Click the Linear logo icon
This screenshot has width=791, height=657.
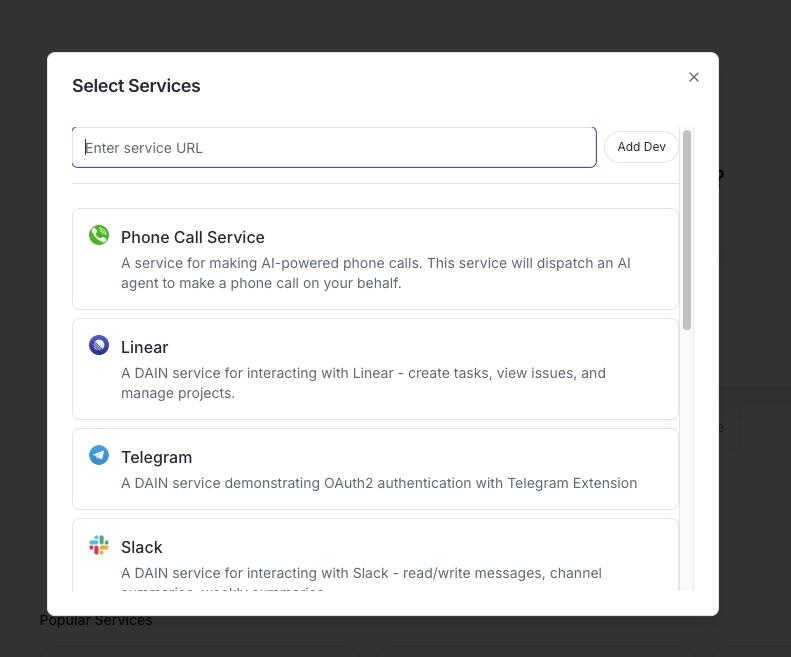pos(98,346)
